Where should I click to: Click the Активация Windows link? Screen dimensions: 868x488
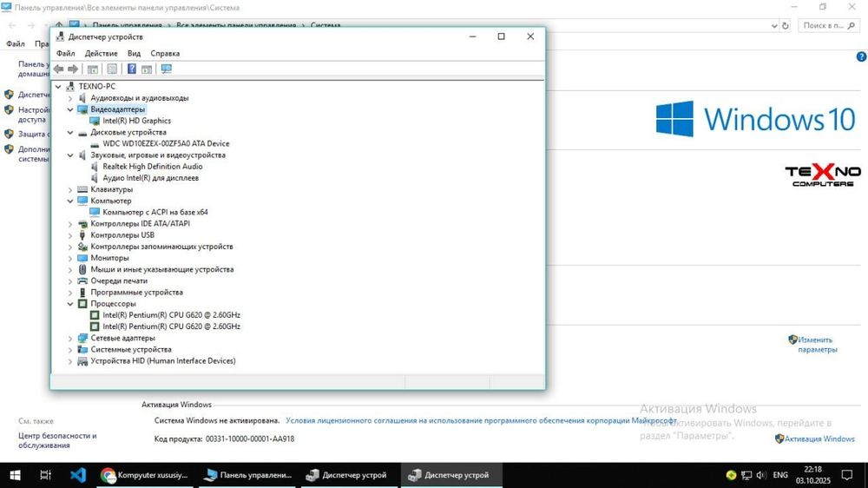click(x=819, y=439)
